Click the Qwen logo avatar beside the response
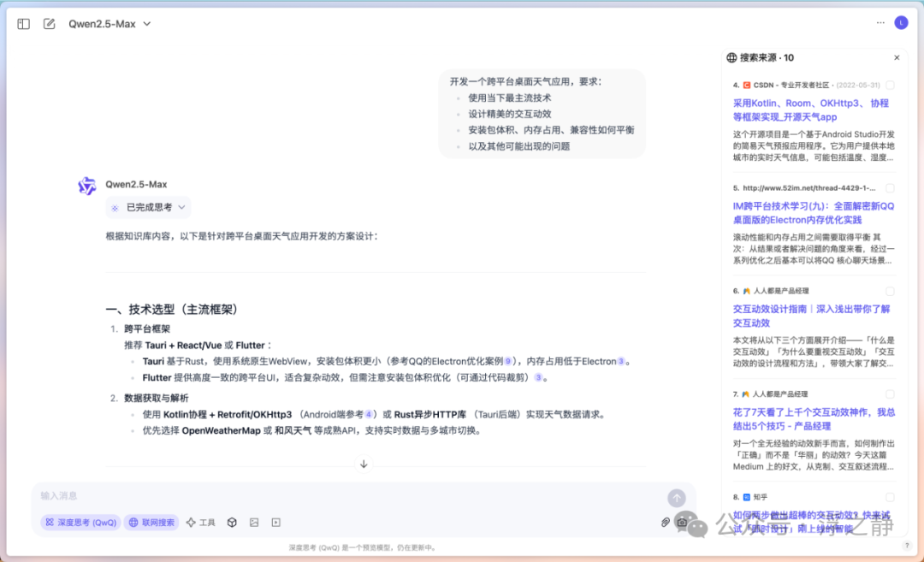924x562 pixels. tap(87, 186)
